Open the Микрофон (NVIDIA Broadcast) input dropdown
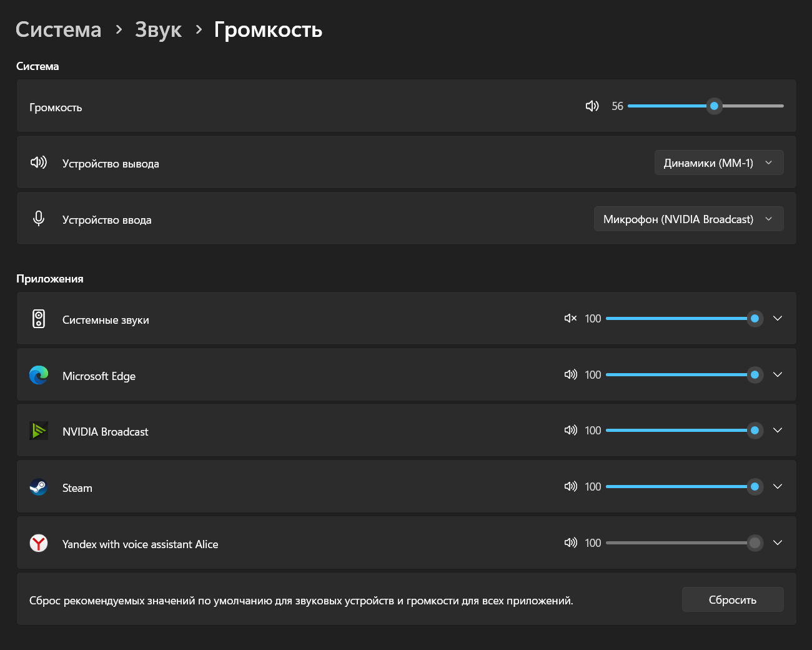Viewport: 812px width, 650px height. pos(689,219)
